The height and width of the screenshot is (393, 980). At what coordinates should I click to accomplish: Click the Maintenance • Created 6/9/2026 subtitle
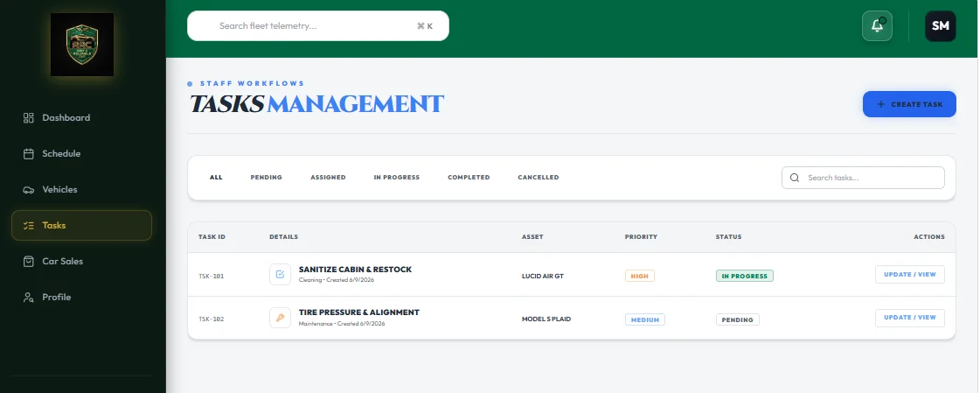point(342,324)
